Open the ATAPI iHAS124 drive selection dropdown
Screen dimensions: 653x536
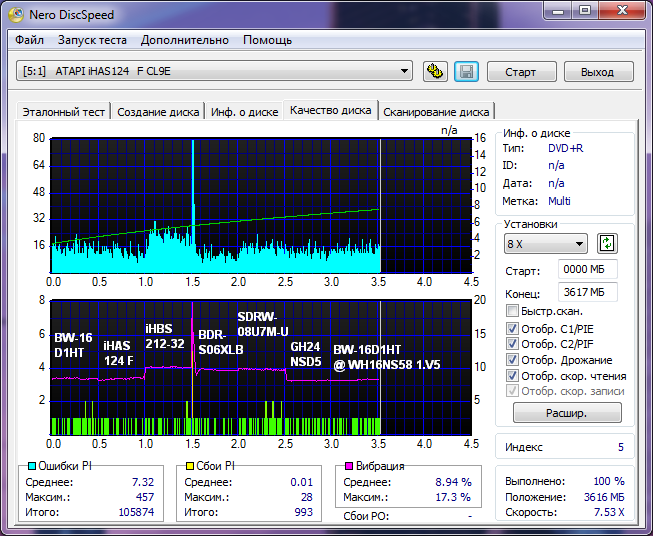pyautogui.click(x=215, y=71)
